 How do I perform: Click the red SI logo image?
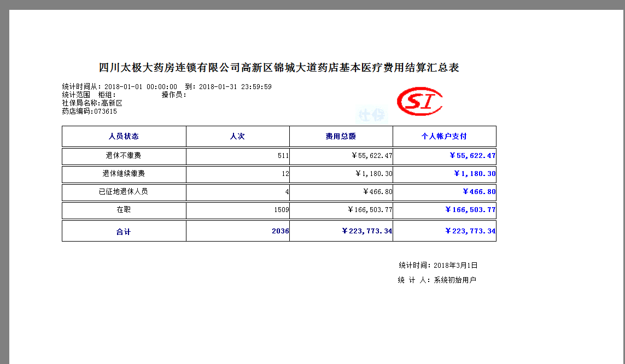[420, 101]
